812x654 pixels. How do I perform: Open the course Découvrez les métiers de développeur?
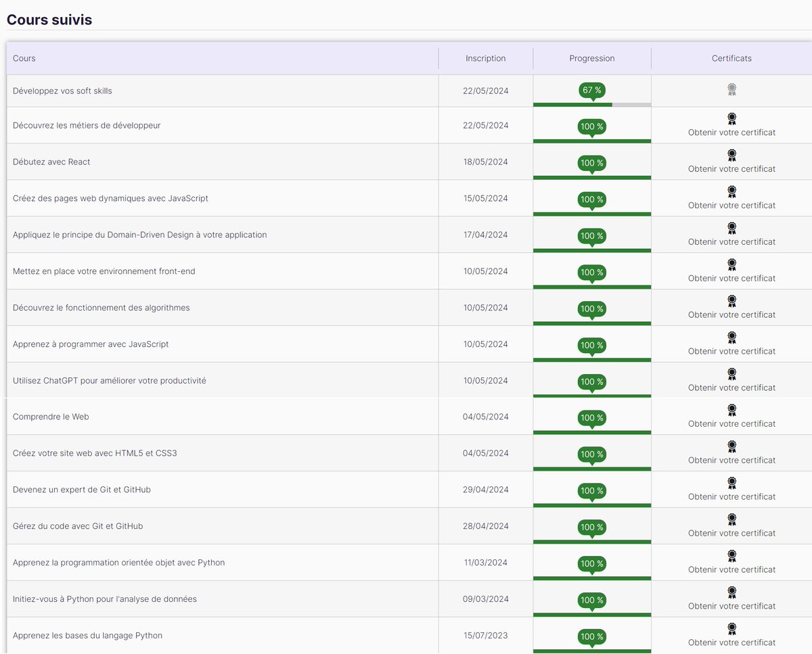tap(87, 125)
